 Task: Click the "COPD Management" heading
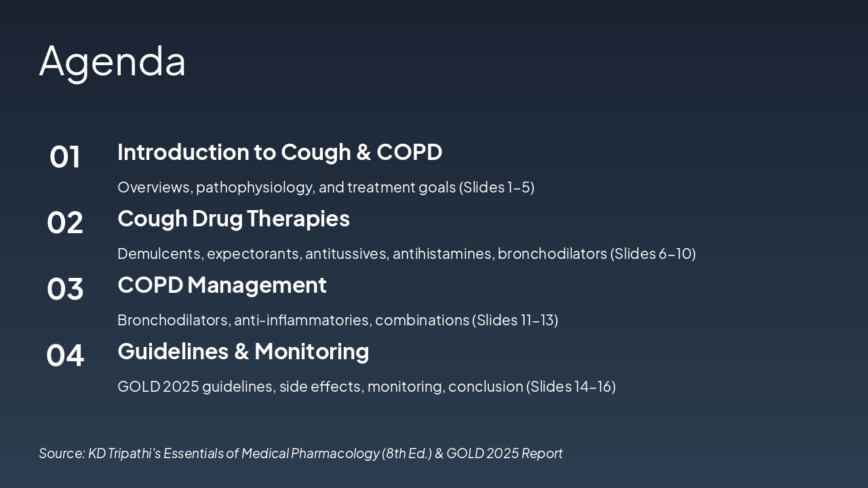[x=222, y=285]
